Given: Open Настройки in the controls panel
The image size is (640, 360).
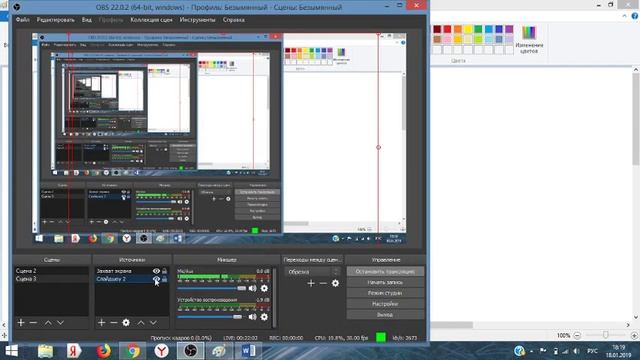Looking at the screenshot, I should tap(385, 304).
